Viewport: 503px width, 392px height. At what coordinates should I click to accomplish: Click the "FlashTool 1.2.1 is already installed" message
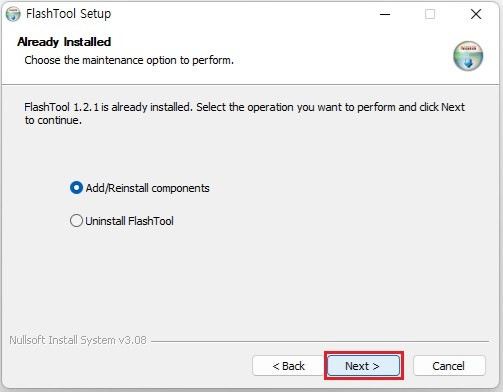(x=244, y=114)
